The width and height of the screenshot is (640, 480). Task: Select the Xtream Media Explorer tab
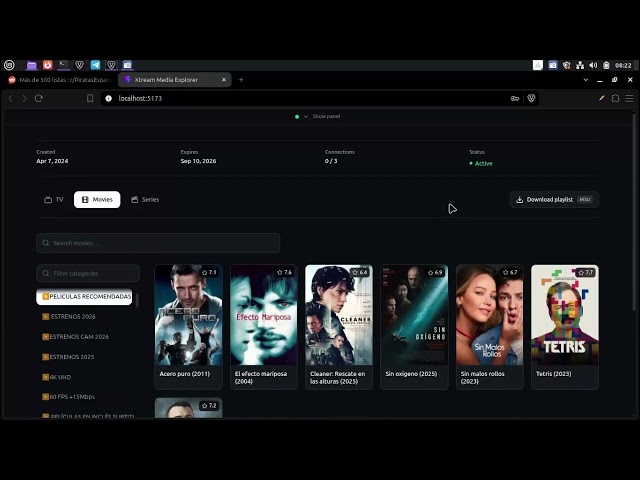point(175,80)
